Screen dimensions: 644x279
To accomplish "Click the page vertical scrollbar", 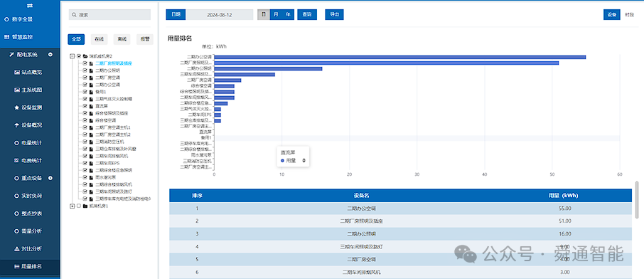I will 637,199.
